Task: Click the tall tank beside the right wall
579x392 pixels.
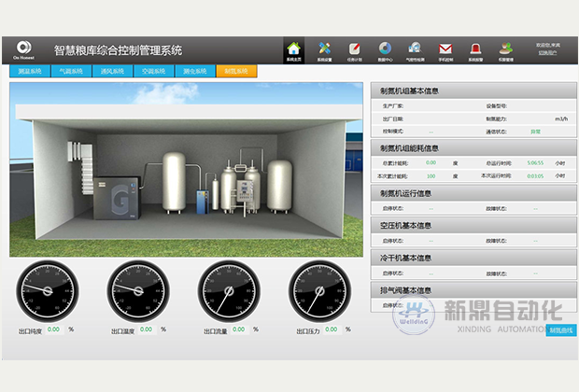Action: tap(279, 186)
